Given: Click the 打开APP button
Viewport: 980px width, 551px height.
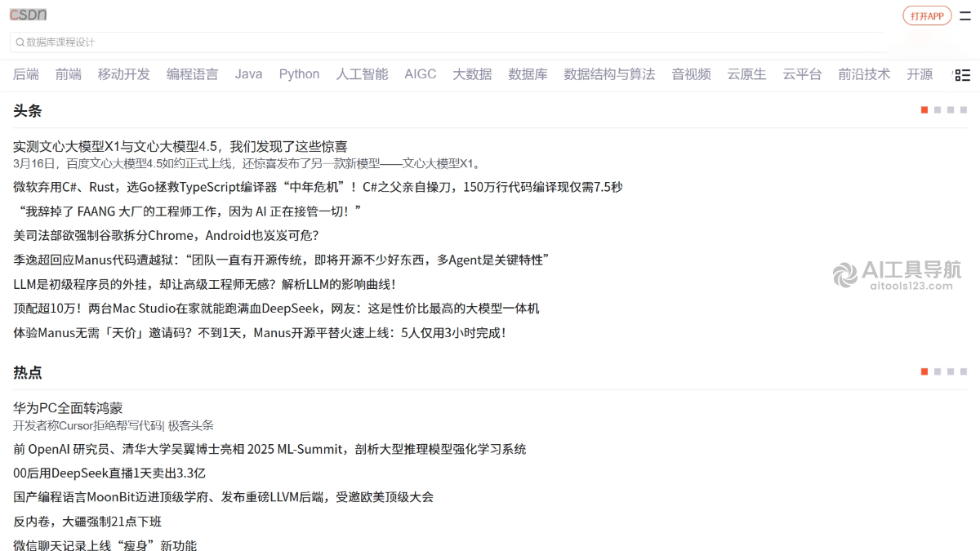Looking at the screenshot, I should tap(927, 16).
